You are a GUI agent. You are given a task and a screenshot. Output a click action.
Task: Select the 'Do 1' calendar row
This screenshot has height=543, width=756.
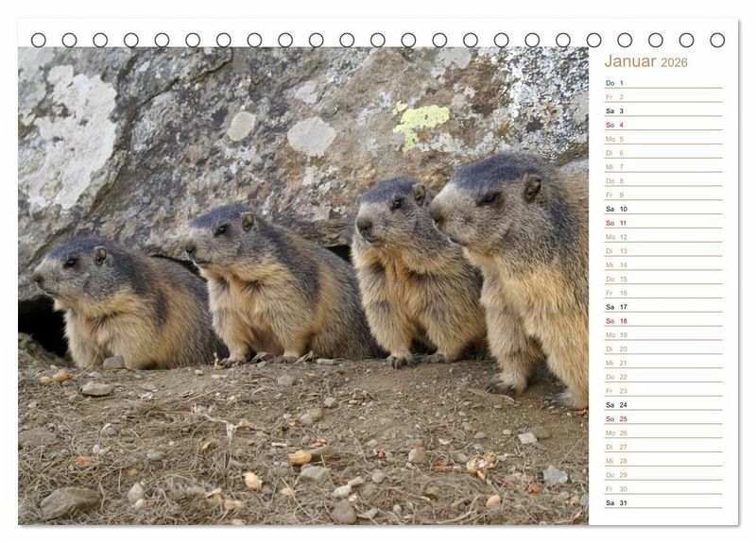(663, 83)
